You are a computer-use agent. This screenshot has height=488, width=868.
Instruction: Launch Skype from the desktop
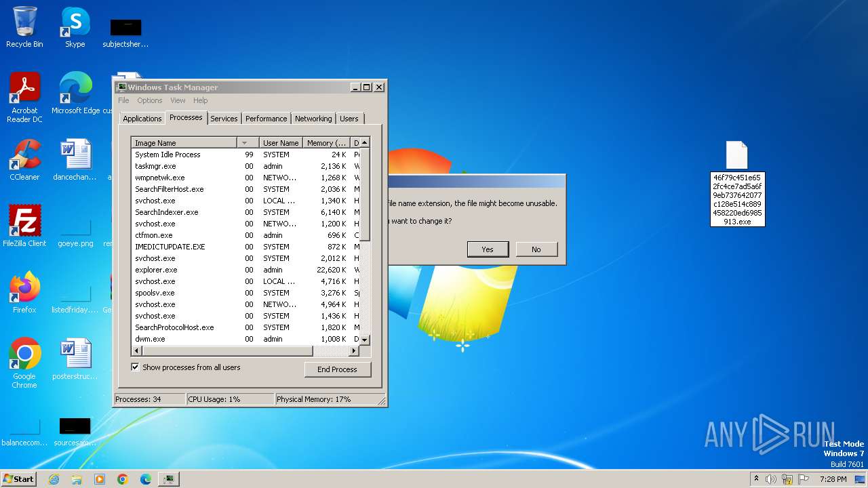75,28
